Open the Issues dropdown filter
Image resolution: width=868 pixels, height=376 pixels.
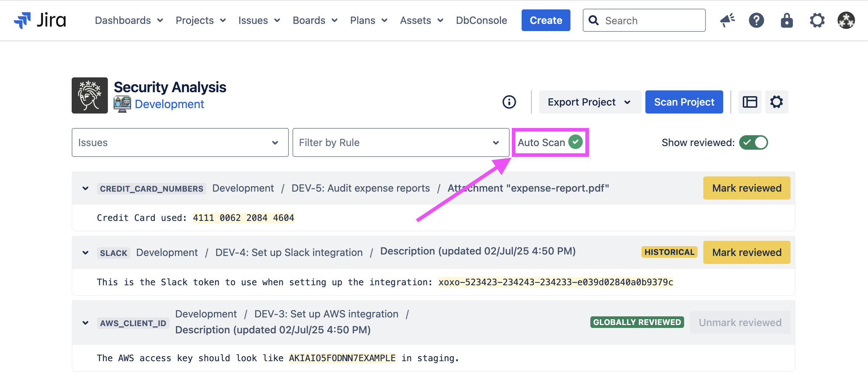180,142
